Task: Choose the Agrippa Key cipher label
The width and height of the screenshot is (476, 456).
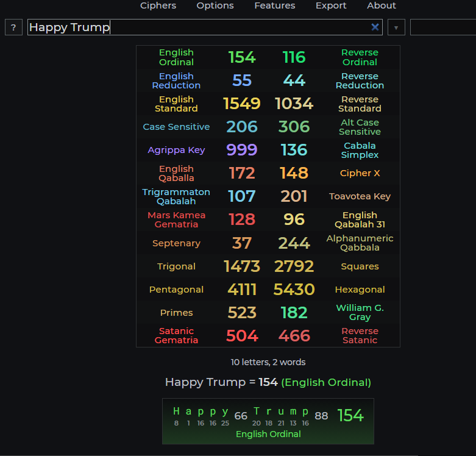Action: [176, 150]
